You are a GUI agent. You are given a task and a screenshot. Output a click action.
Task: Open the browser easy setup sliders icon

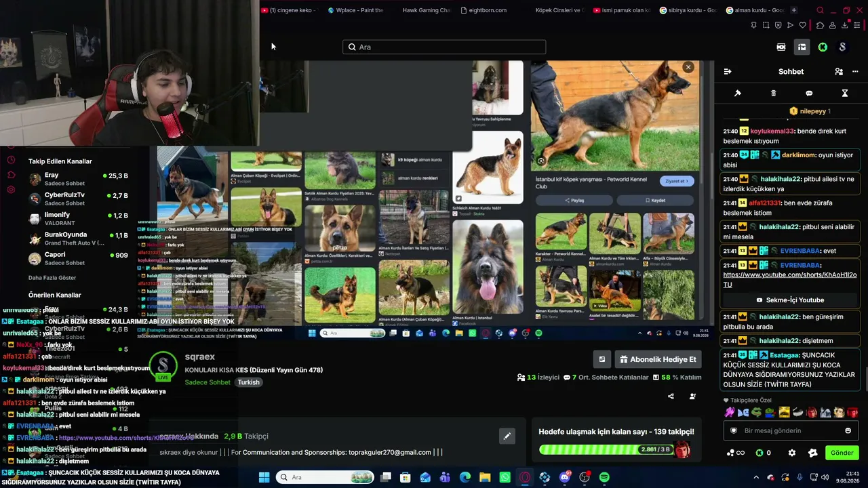tap(857, 26)
